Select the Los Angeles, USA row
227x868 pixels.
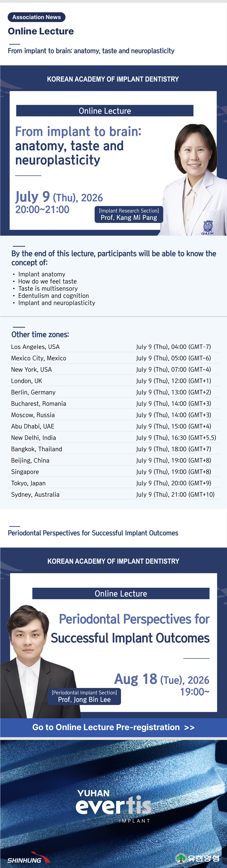pos(114,347)
